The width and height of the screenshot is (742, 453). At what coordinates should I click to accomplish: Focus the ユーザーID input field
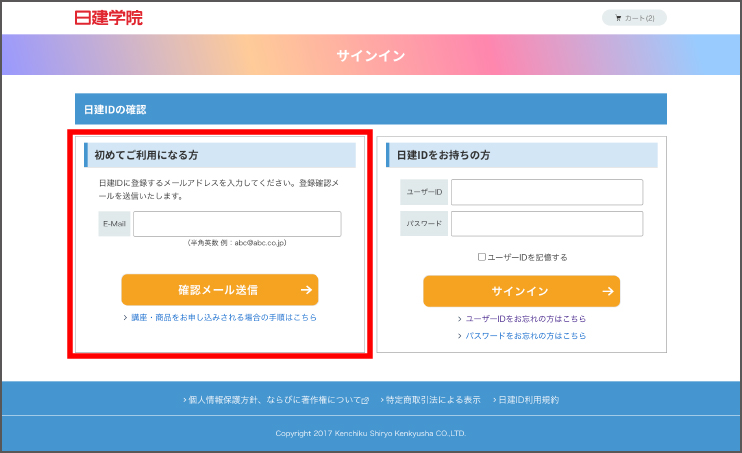pyautogui.click(x=547, y=192)
